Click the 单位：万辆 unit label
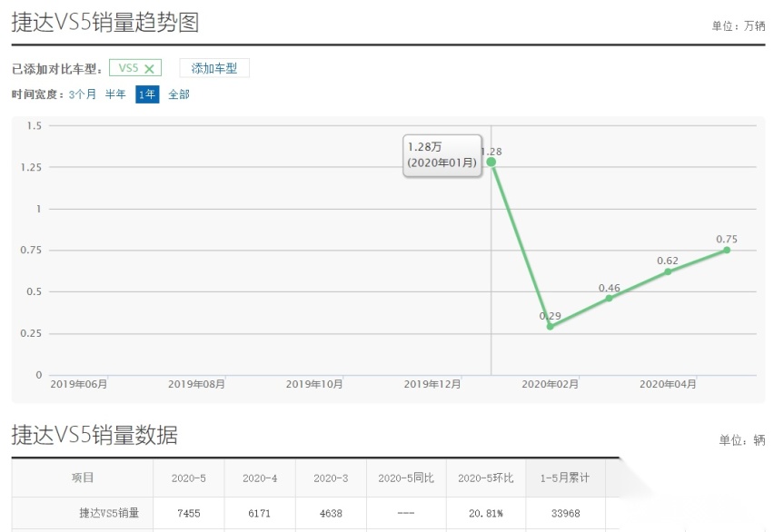774x532 pixels. [739, 25]
